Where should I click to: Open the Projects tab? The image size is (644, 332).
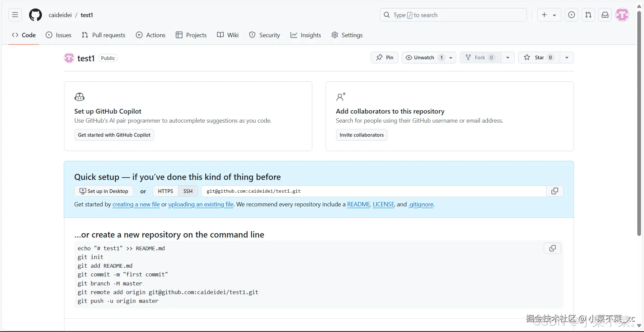click(x=191, y=35)
